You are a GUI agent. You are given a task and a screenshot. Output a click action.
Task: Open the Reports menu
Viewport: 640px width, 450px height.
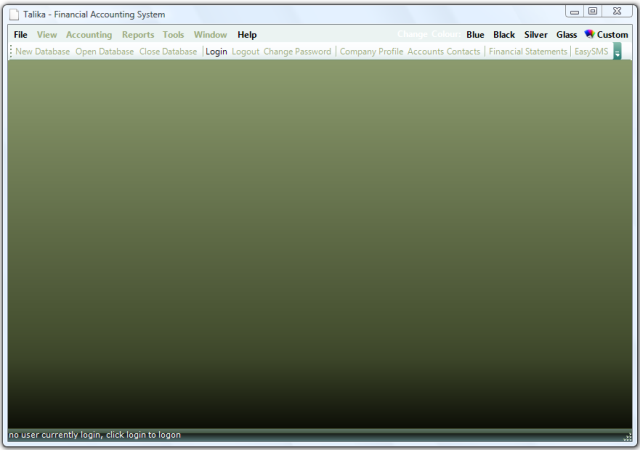[138, 35]
